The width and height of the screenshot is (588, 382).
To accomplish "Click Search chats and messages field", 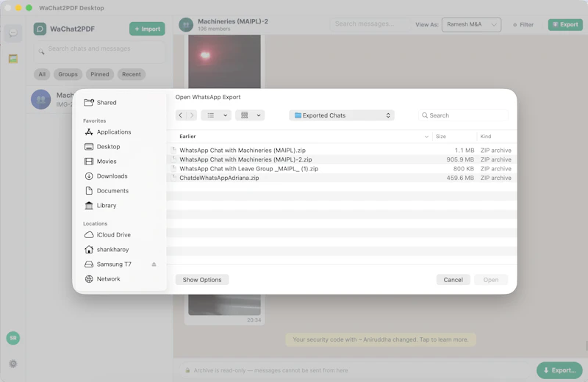I will 99,51.
